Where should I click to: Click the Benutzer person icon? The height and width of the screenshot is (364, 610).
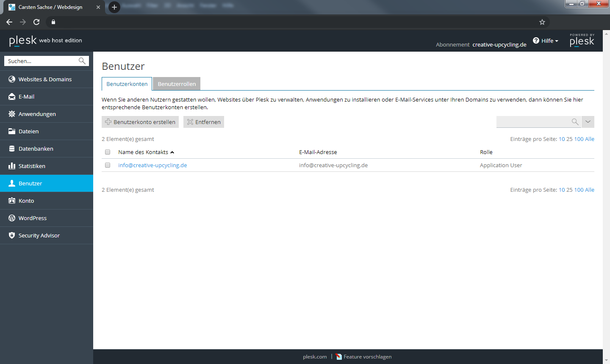tap(12, 183)
